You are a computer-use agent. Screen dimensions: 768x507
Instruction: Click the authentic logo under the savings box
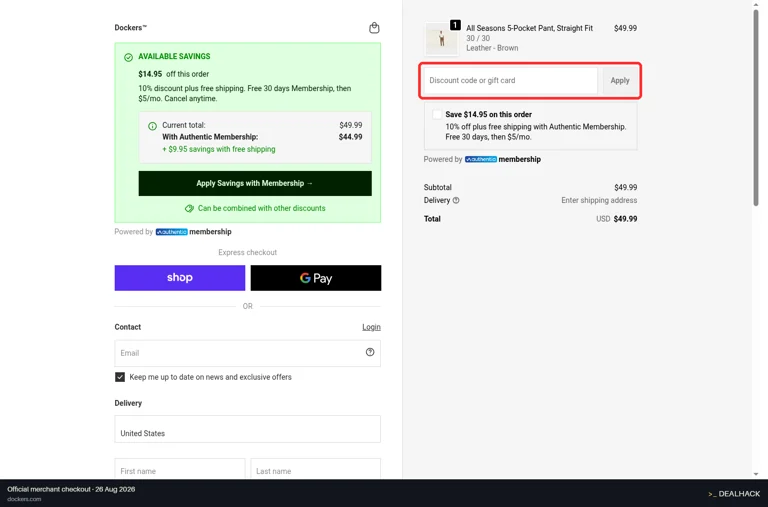171,232
